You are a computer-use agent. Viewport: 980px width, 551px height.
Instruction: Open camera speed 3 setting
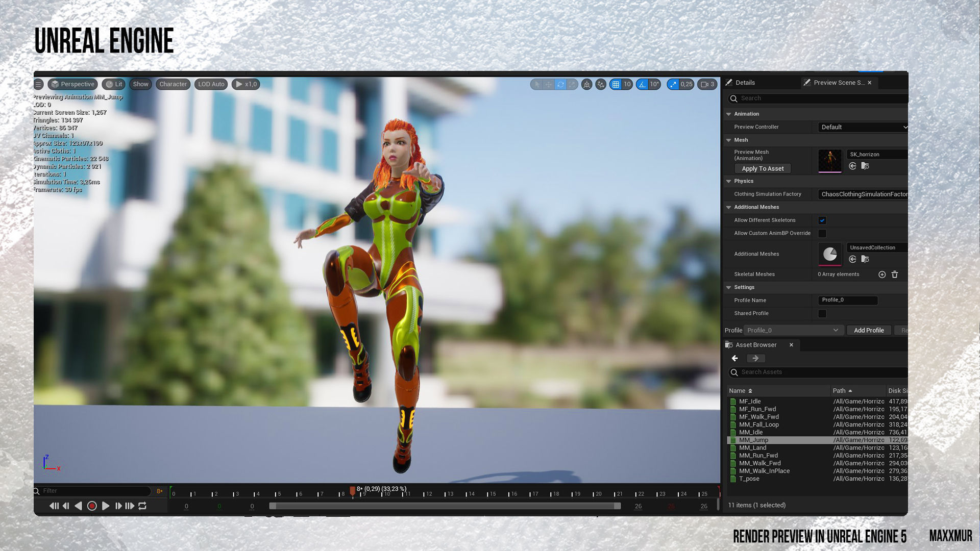click(707, 84)
